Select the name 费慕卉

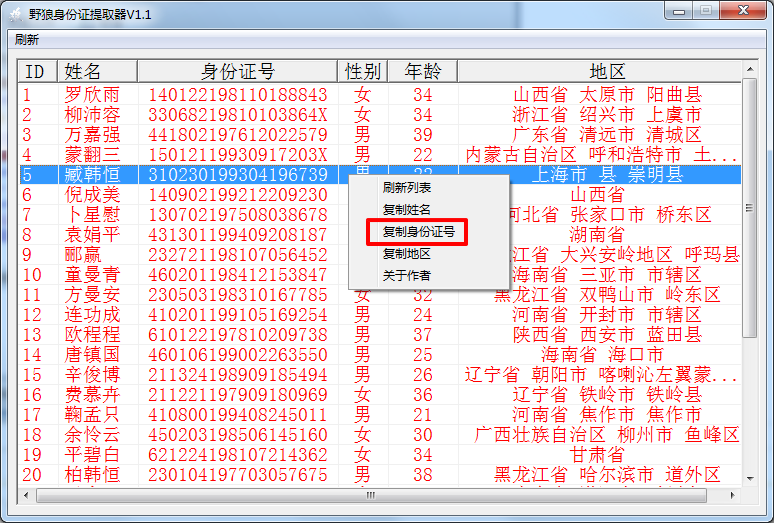(x=92, y=394)
